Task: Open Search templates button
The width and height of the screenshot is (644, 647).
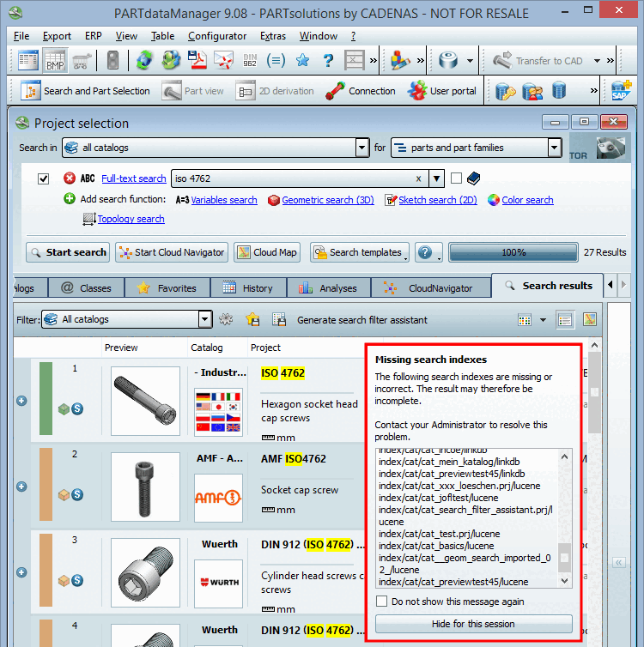Action: [x=360, y=252]
